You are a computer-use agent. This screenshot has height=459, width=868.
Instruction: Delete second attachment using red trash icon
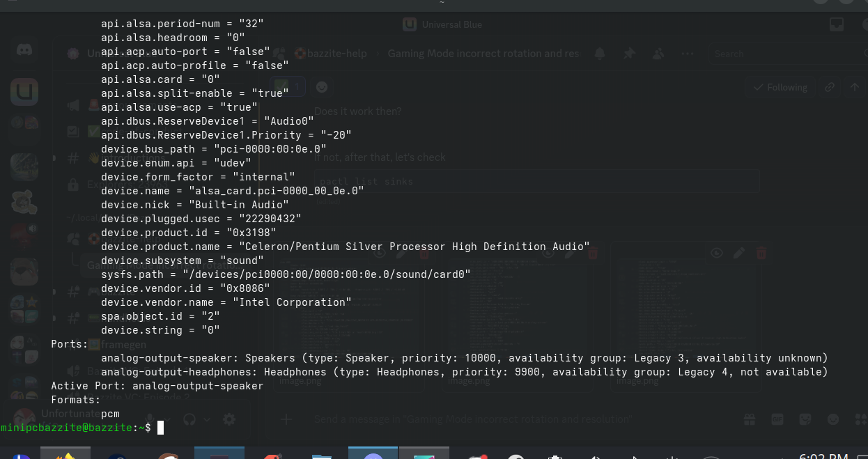(593, 253)
